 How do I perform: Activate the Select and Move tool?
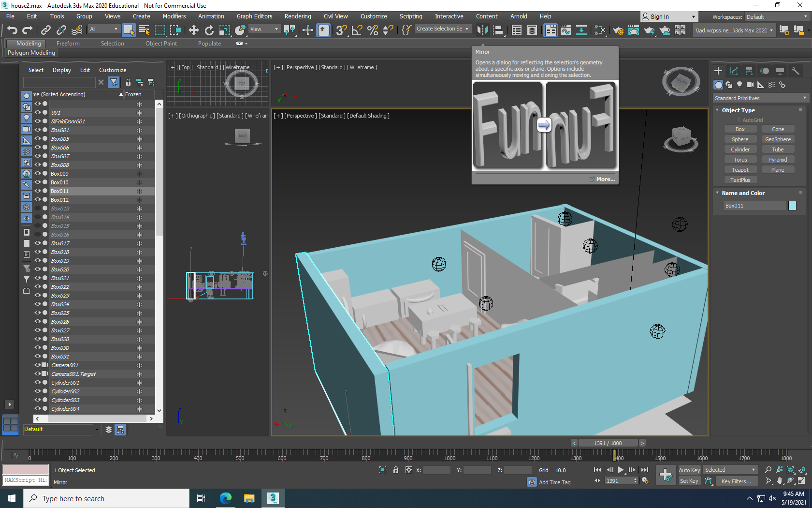pos(193,29)
